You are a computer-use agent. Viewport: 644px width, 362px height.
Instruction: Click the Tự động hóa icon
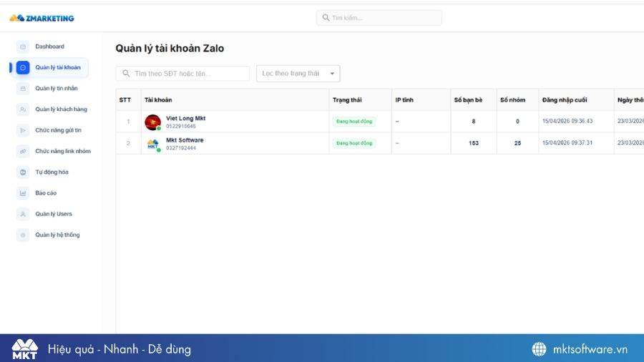23,172
